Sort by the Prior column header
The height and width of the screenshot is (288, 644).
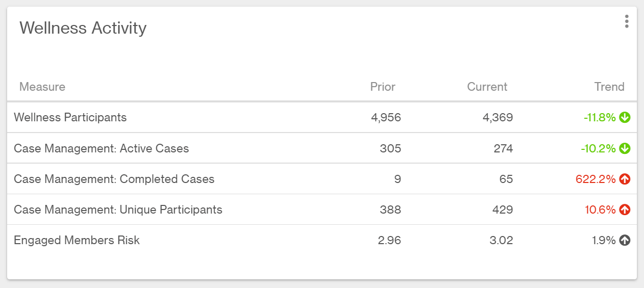pyautogui.click(x=383, y=87)
